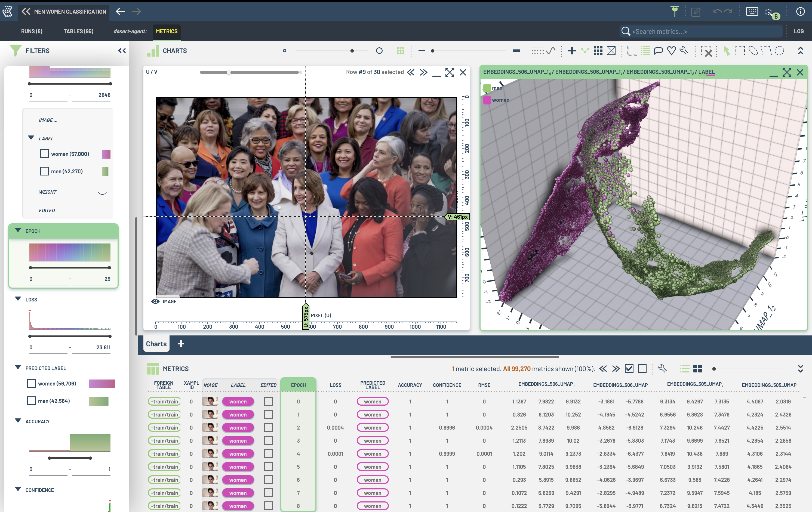This screenshot has width=812, height=512.
Task: Switch to the RUNS (6) tab
Action: [32, 31]
